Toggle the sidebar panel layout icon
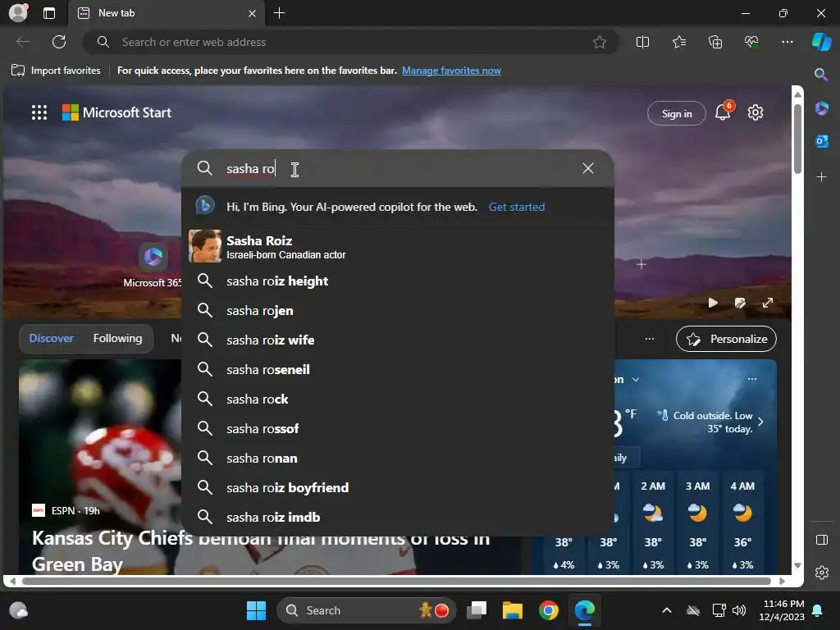The image size is (840, 630). click(x=822, y=540)
